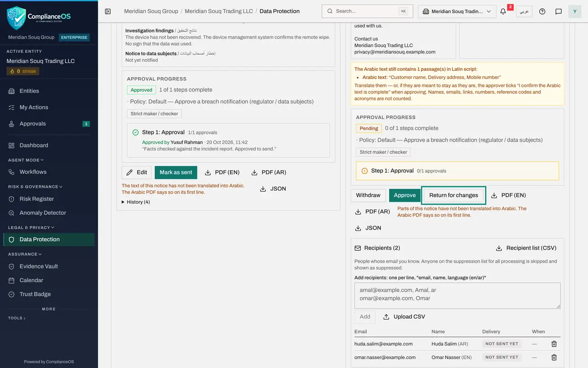The height and width of the screenshot is (368, 588).
Task: Open notifications bell with badge
Action: coord(503,11)
